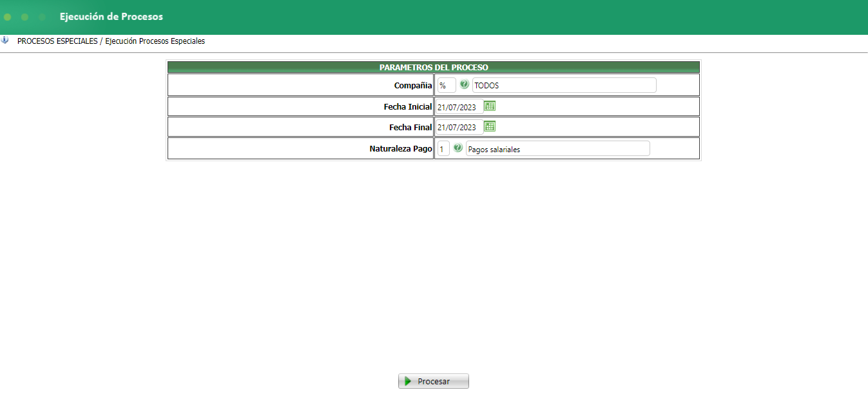The image size is (868, 412).
Task: Click the Naturaleza Pago label
Action: [401, 148]
